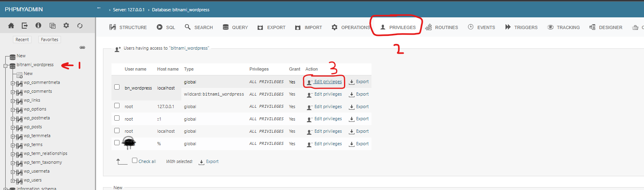Screen dimensions: 644x190
Task: Collapse navigation panel arrow in header
Action: pyautogui.click(x=99, y=8)
